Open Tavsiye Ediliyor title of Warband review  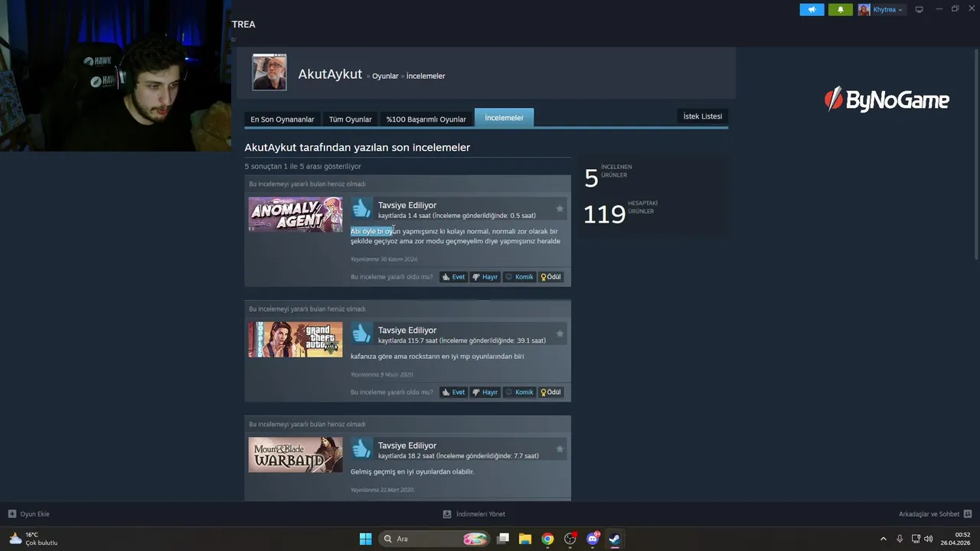click(407, 445)
